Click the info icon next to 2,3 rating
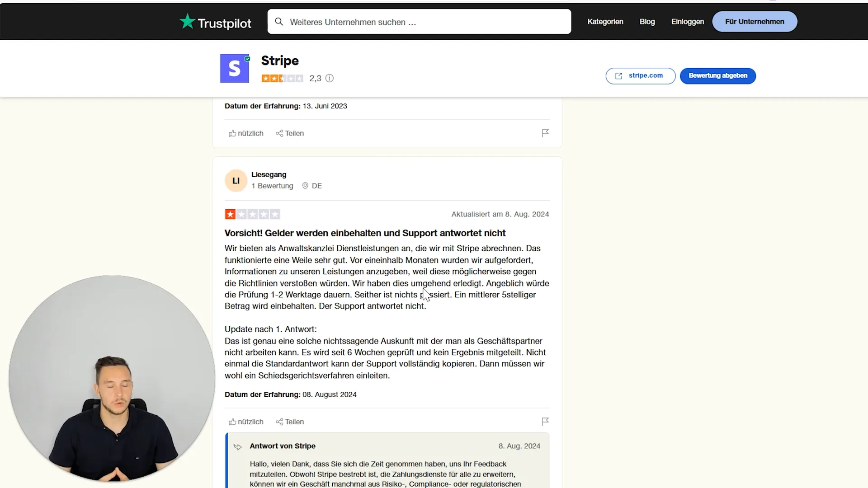Image resolution: width=868 pixels, height=488 pixels. (330, 78)
